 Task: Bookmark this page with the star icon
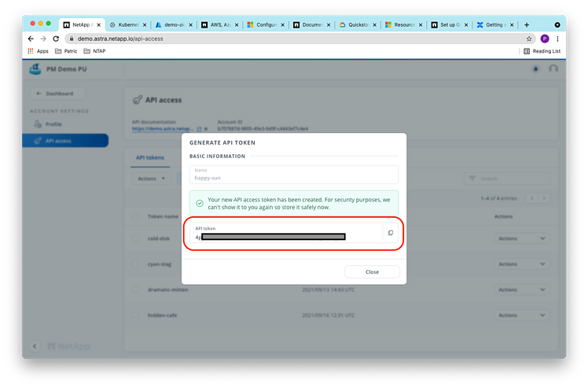pyautogui.click(x=529, y=38)
